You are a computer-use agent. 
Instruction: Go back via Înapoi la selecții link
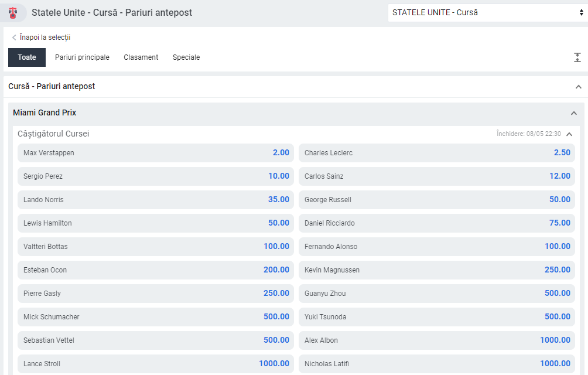point(45,37)
